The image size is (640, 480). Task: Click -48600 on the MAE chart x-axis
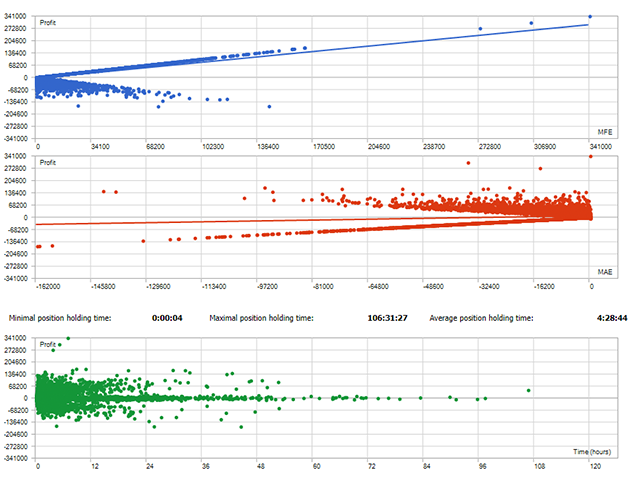point(433,287)
